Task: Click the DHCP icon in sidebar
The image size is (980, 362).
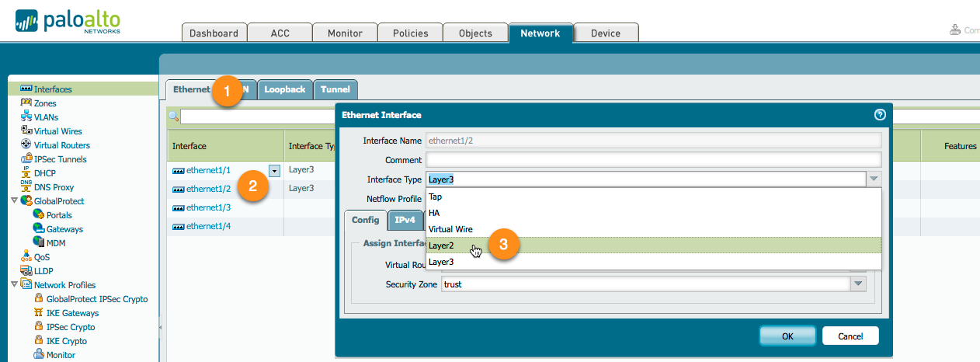Action: [x=26, y=173]
